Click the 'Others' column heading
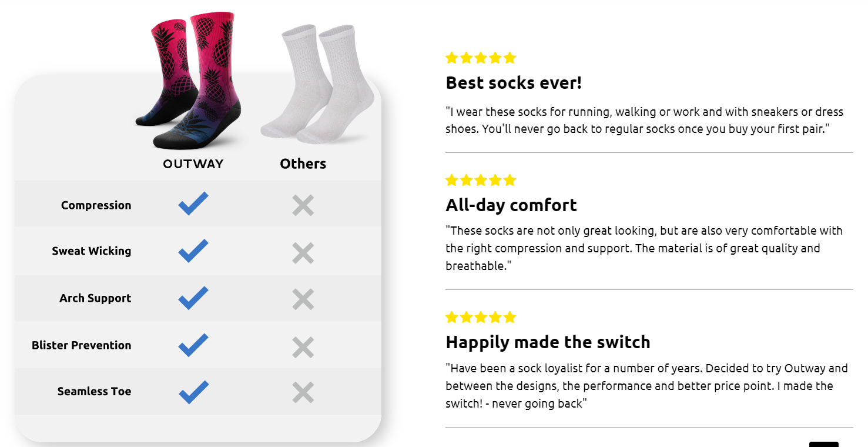Screen dimensions: 868x447 coord(303,164)
